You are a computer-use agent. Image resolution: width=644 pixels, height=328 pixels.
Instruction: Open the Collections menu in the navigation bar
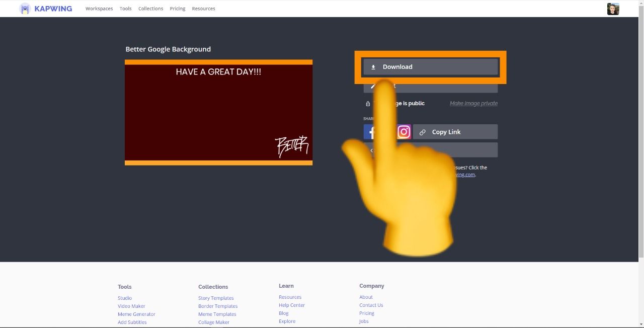point(150,9)
